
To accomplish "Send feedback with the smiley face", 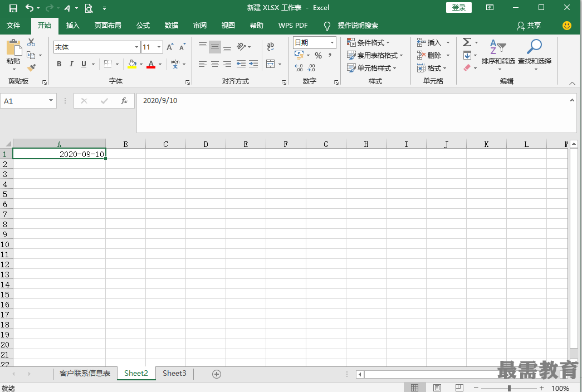I will tap(567, 25).
